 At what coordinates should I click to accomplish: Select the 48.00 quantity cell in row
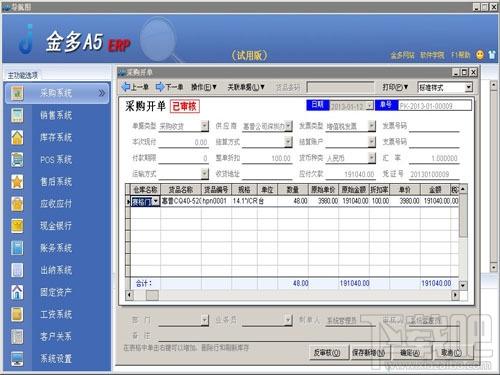click(293, 201)
